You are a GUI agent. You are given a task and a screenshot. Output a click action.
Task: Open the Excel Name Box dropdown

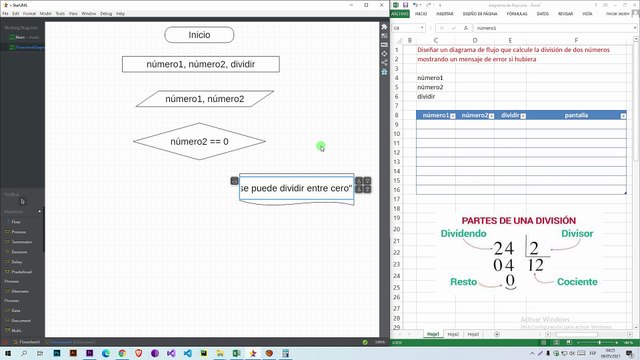click(422, 28)
